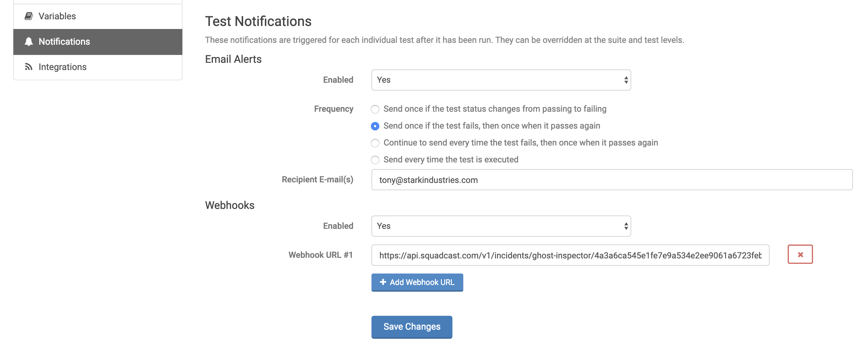Click Add Webhook URL button
The width and height of the screenshot is (868, 352).
[x=417, y=282]
